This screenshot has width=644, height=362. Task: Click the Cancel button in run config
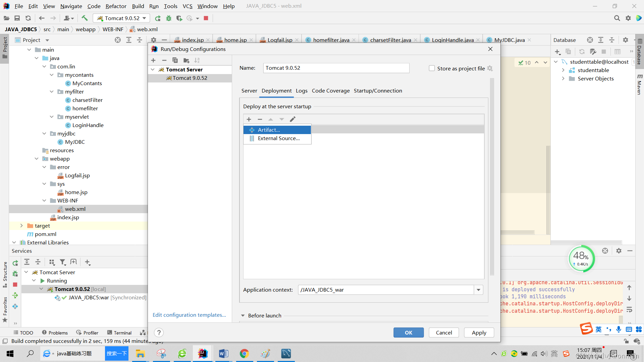point(444,332)
